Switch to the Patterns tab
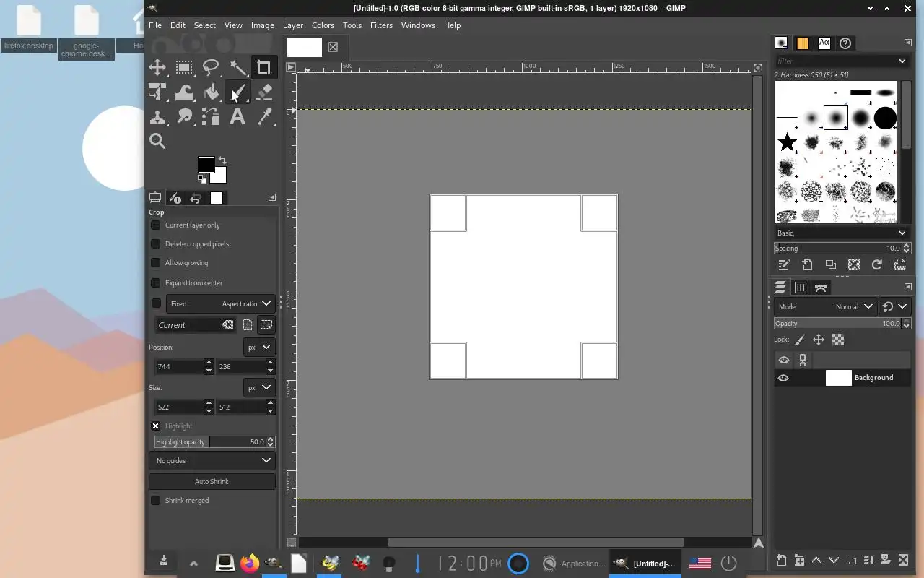The height and width of the screenshot is (578, 924). (803, 43)
